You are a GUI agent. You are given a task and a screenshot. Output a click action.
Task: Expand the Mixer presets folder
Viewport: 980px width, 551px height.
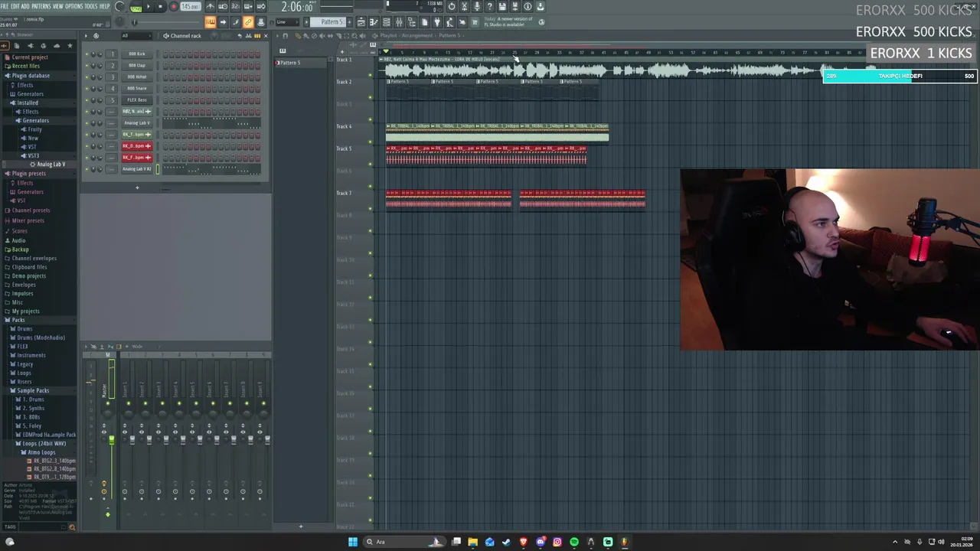pyautogui.click(x=28, y=220)
